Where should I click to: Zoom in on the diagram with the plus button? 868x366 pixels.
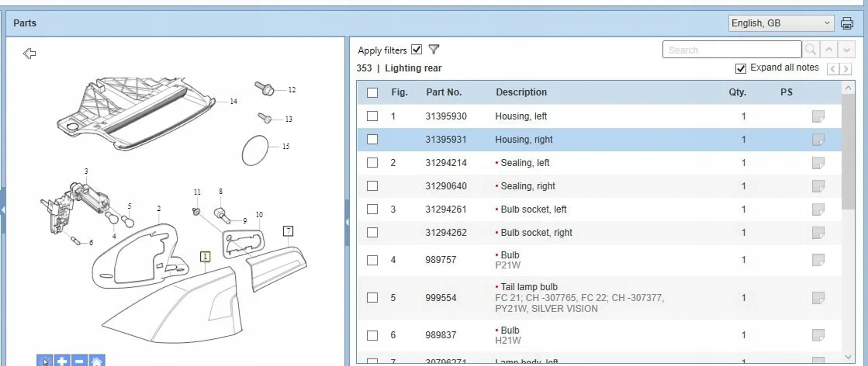pyautogui.click(x=62, y=361)
